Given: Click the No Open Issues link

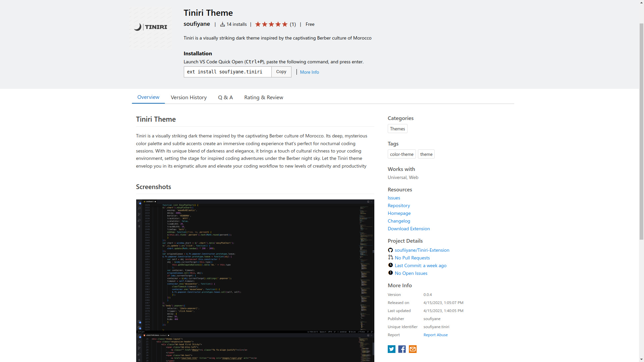Looking at the screenshot, I should point(411,273).
